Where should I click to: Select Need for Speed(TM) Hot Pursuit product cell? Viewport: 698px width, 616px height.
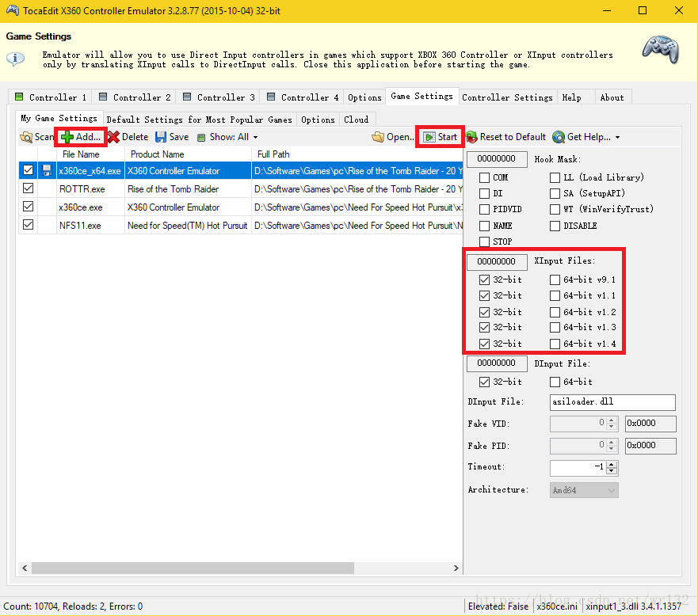coord(188,226)
